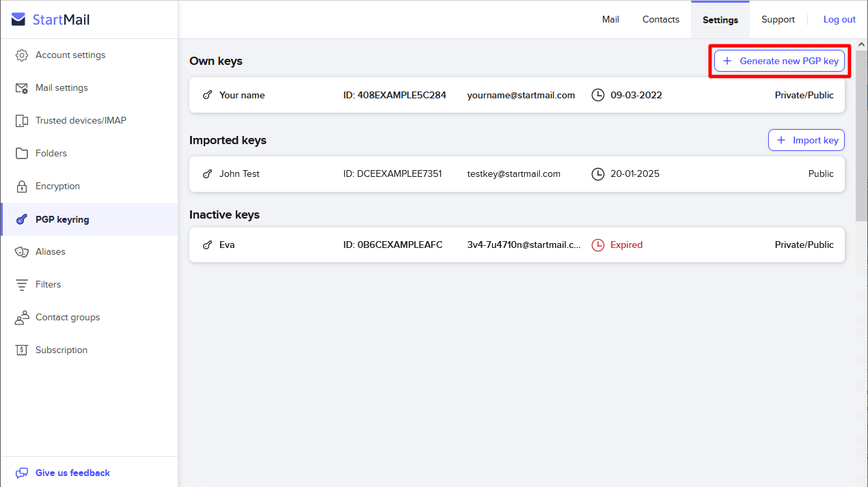Click the Import key button

[806, 140]
